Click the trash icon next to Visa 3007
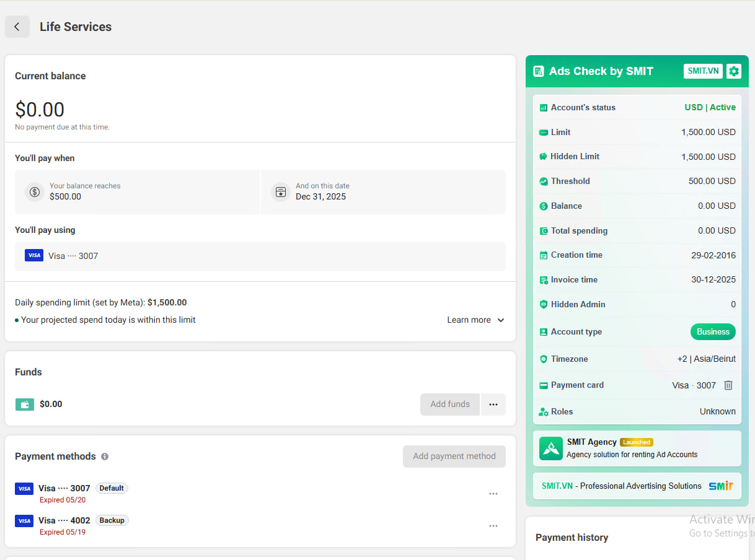Viewport: 755px width, 560px height. (x=728, y=385)
